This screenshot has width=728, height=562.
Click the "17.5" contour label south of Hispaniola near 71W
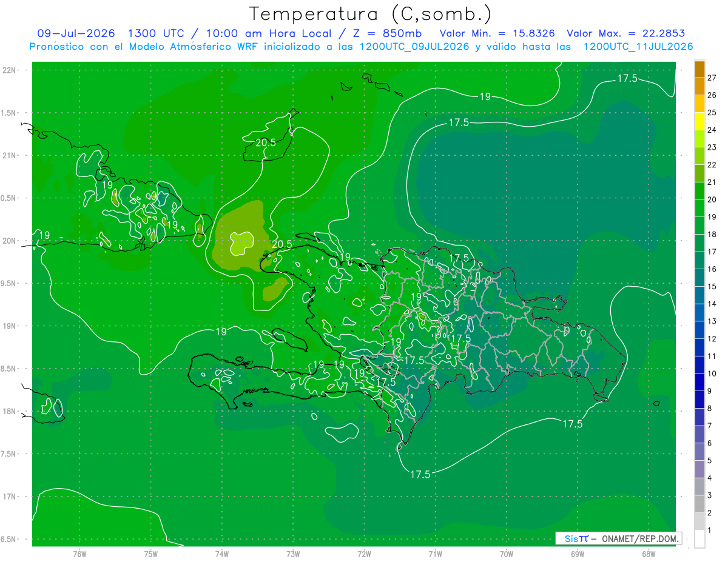click(x=420, y=474)
